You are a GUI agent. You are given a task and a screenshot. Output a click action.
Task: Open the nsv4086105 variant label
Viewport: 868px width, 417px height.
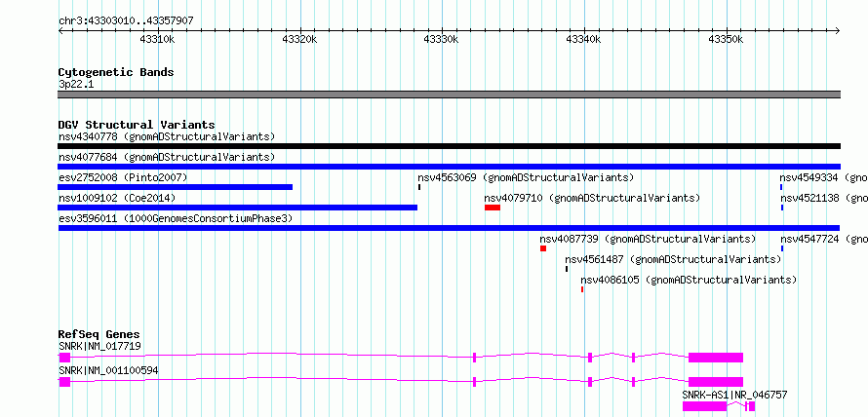point(689,280)
